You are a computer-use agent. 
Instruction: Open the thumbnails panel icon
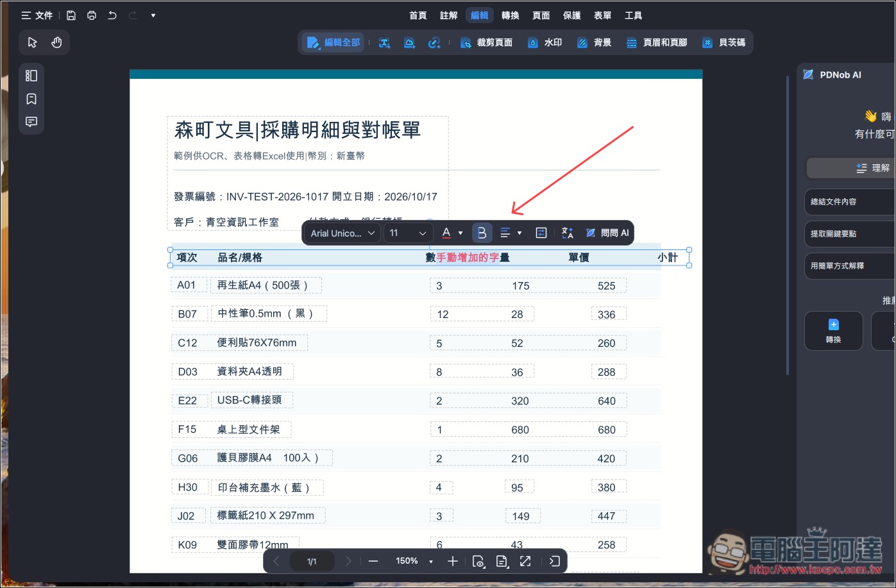(31, 76)
